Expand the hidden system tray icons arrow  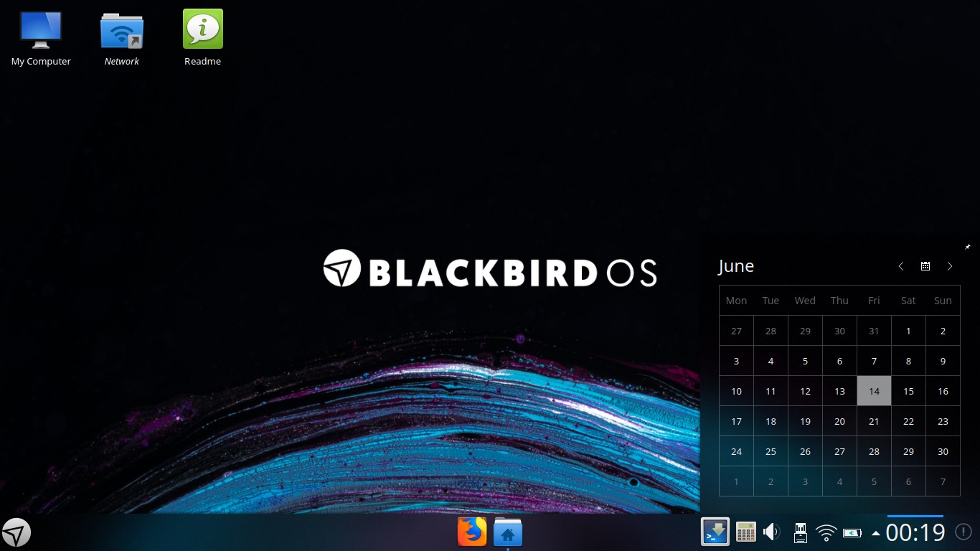pyautogui.click(x=875, y=533)
